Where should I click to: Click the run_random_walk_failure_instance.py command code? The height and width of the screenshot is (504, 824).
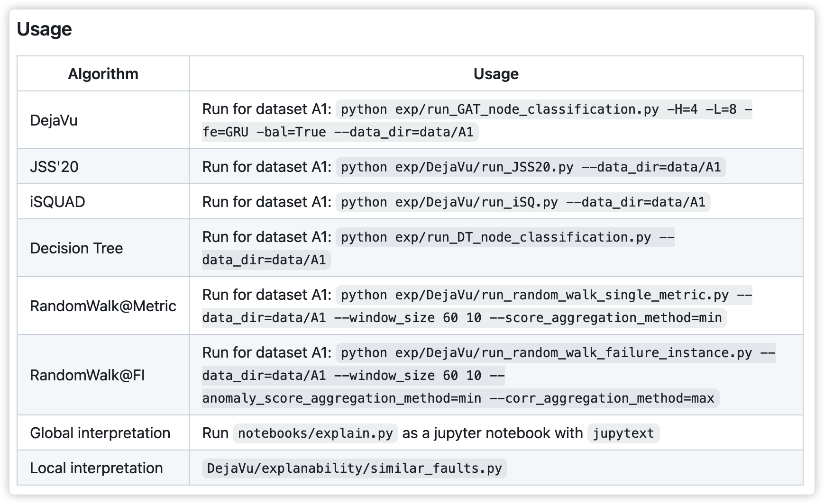pos(489,375)
